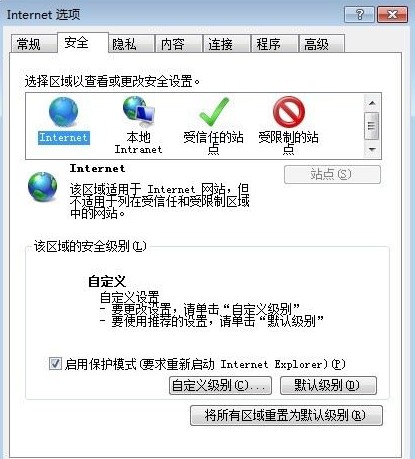Click the 默认级别(D) button
Viewport: 415px width, 459px height.
pyautogui.click(x=328, y=386)
